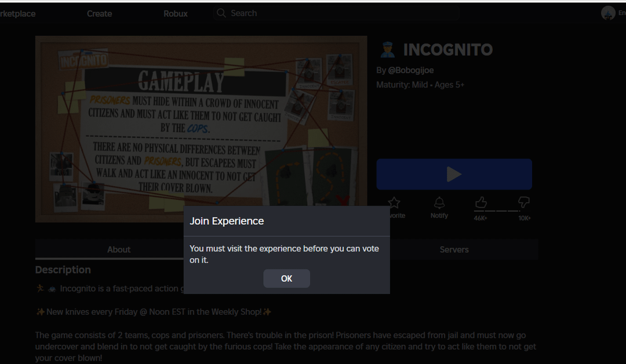The image size is (626, 364).
Task: Click the 46K+ likes count
Action: [481, 219]
